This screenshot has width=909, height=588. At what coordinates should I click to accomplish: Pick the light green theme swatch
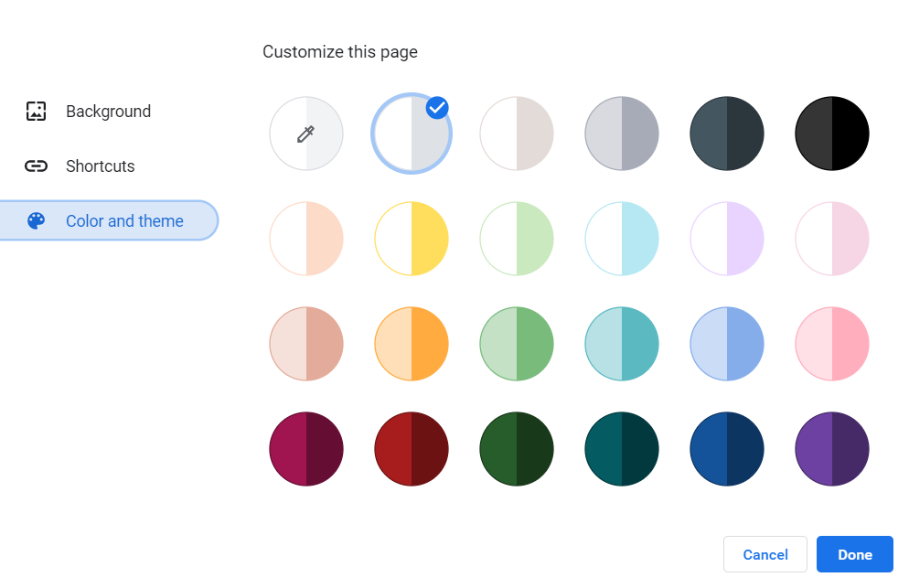tap(516, 239)
